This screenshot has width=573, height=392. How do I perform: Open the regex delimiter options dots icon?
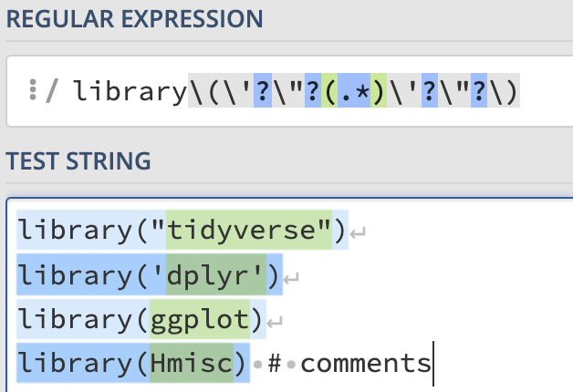[33, 89]
